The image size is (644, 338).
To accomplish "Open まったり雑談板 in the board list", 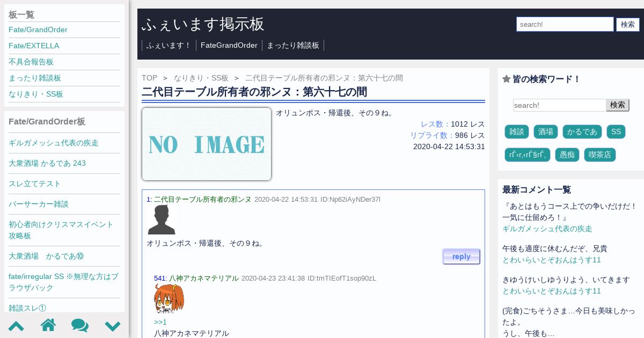I will (x=35, y=78).
